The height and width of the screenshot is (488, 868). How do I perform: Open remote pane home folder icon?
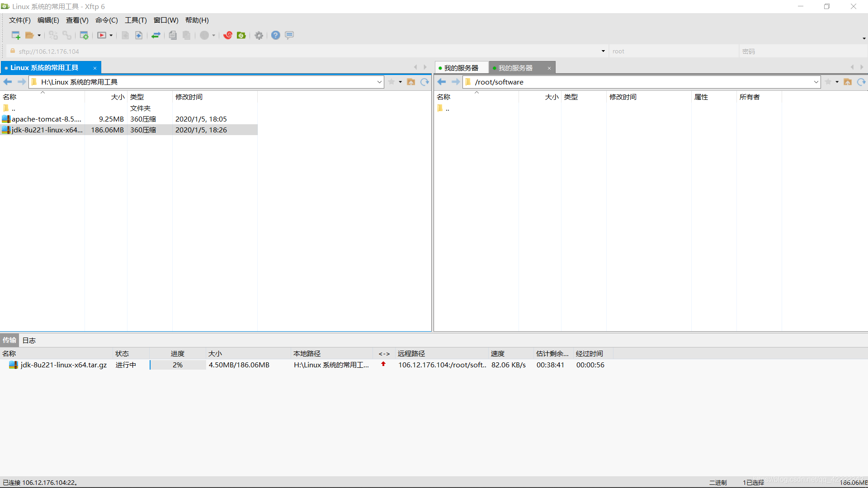[x=848, y=82]
